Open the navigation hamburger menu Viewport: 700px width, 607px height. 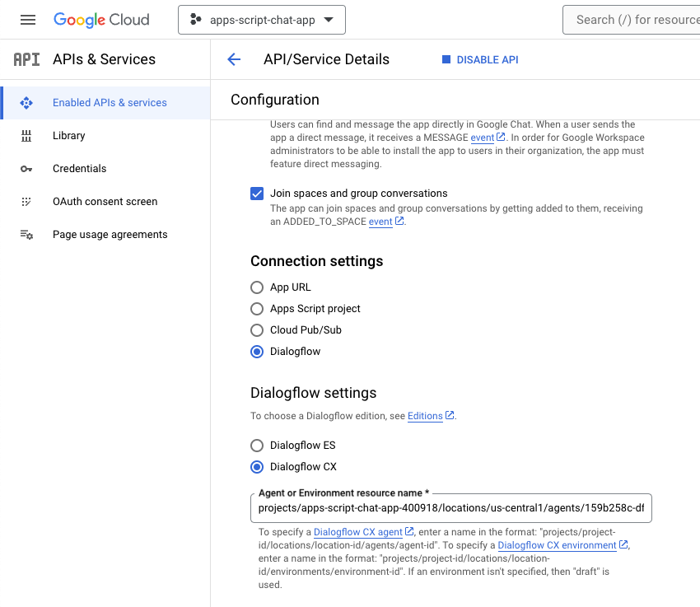coord(28,20)
